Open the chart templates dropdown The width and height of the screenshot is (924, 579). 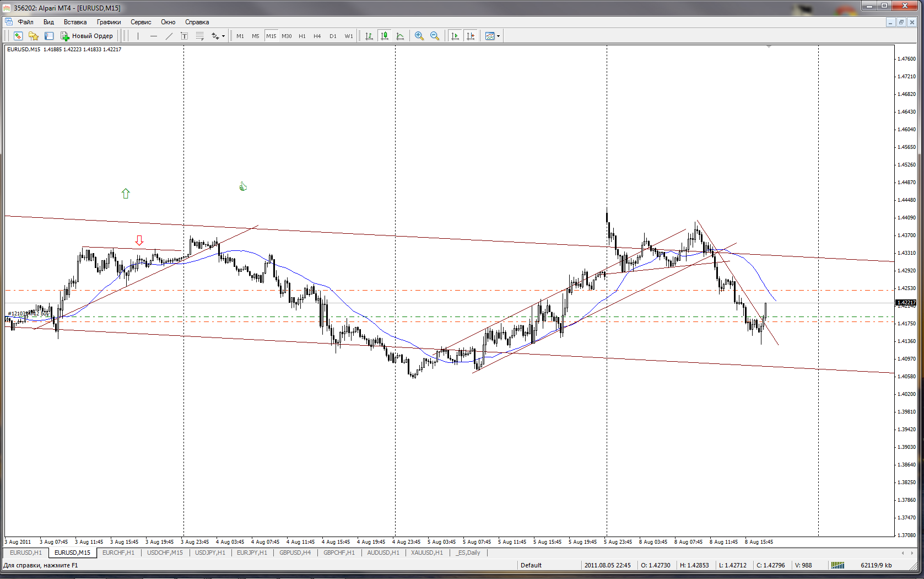(x=493, y=36)
